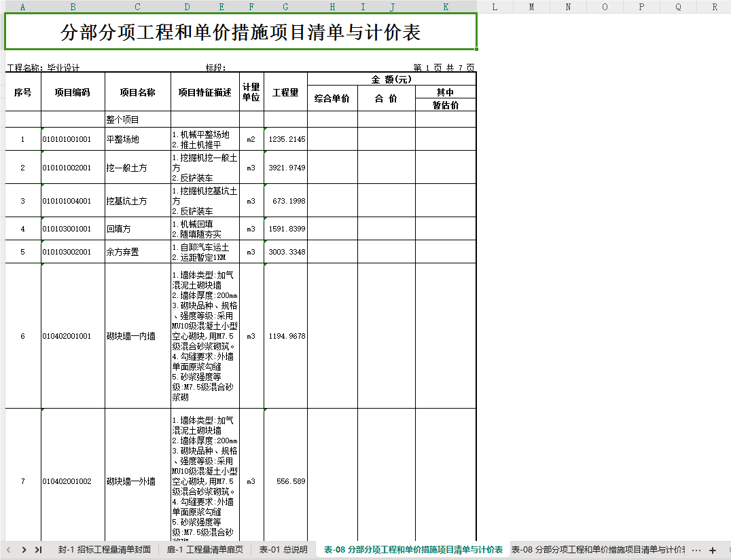Jump to last sheet with the end arrow
The image size is (731, 560).
point(39,550)
